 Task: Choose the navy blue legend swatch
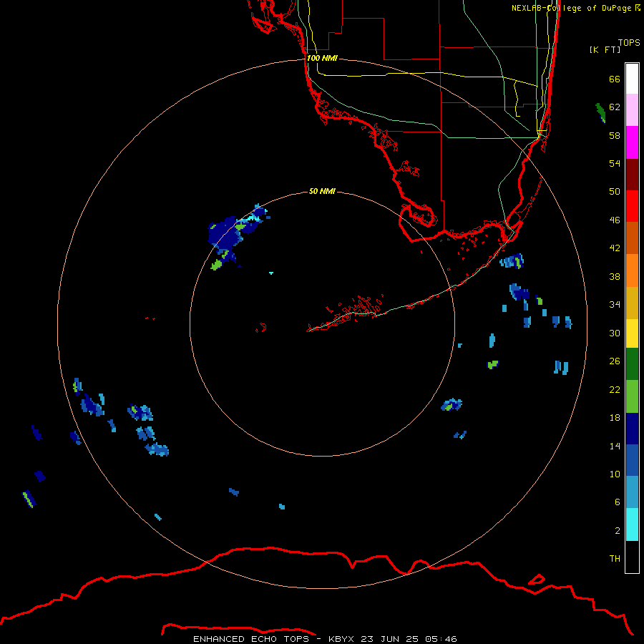click(x=632, y=429)
